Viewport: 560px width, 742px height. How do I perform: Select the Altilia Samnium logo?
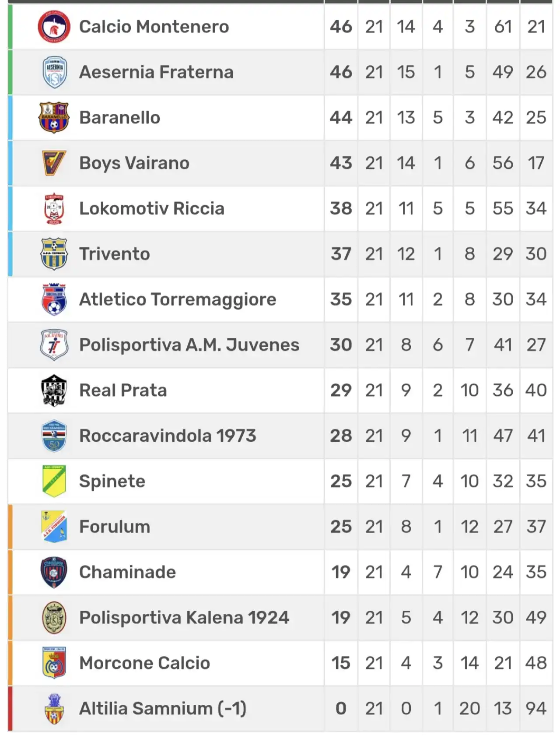(x=54, y=708)
